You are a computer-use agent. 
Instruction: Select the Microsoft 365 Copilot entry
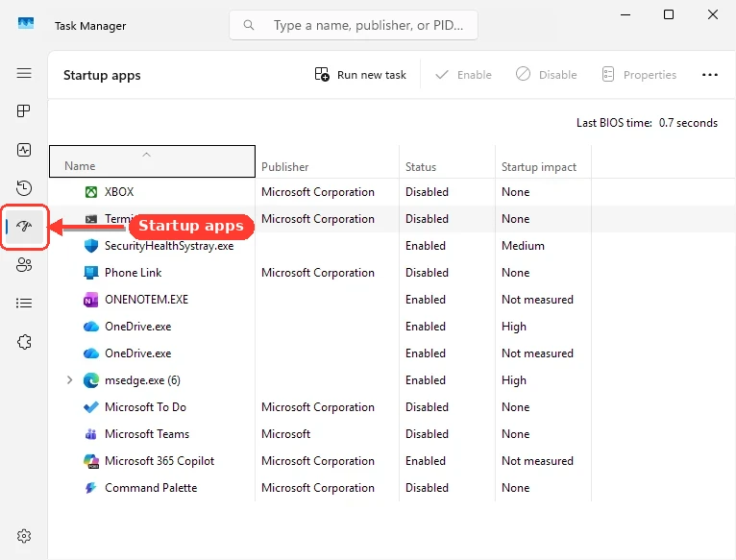coord(159,461)
